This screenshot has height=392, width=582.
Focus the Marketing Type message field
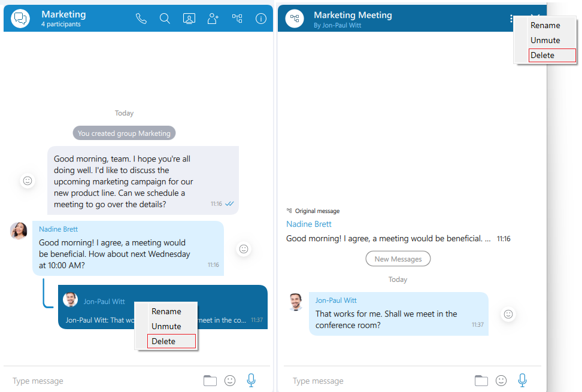[x=104, y=381]
